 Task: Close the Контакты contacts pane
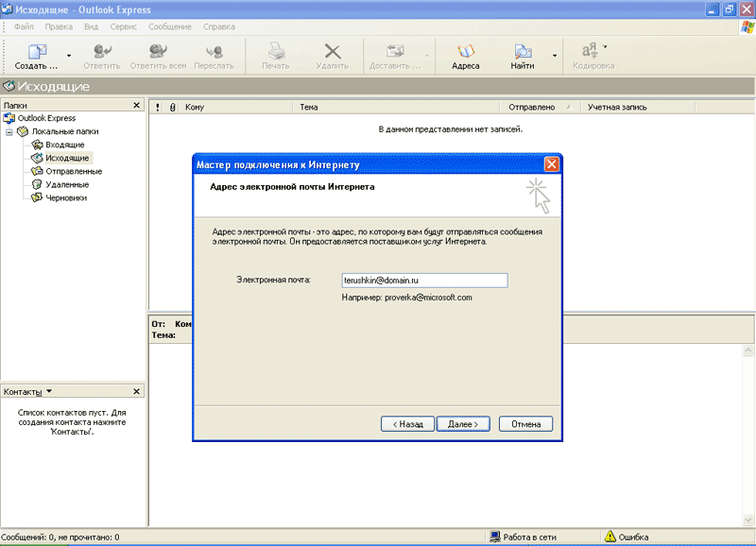[136, 391]
